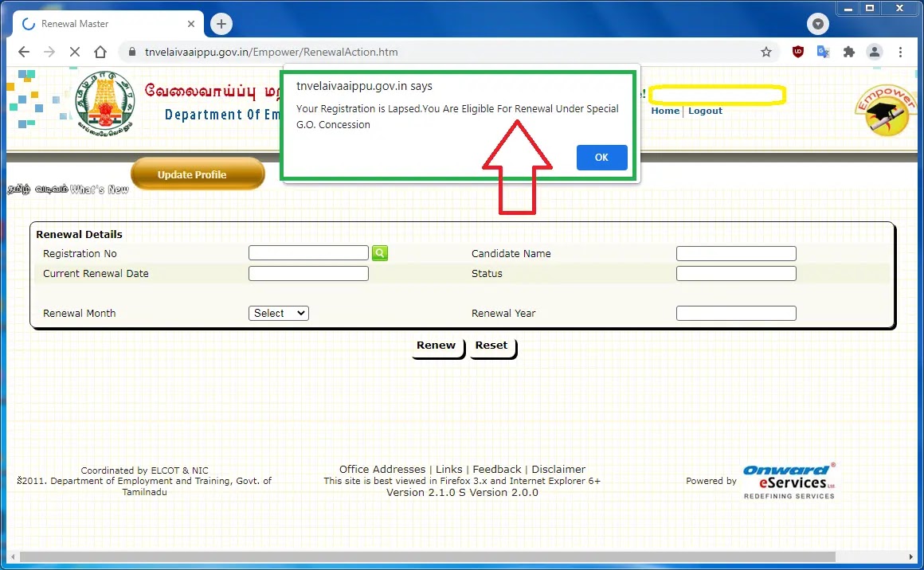Open Chrome three-dot menu

tap(900, 52)
